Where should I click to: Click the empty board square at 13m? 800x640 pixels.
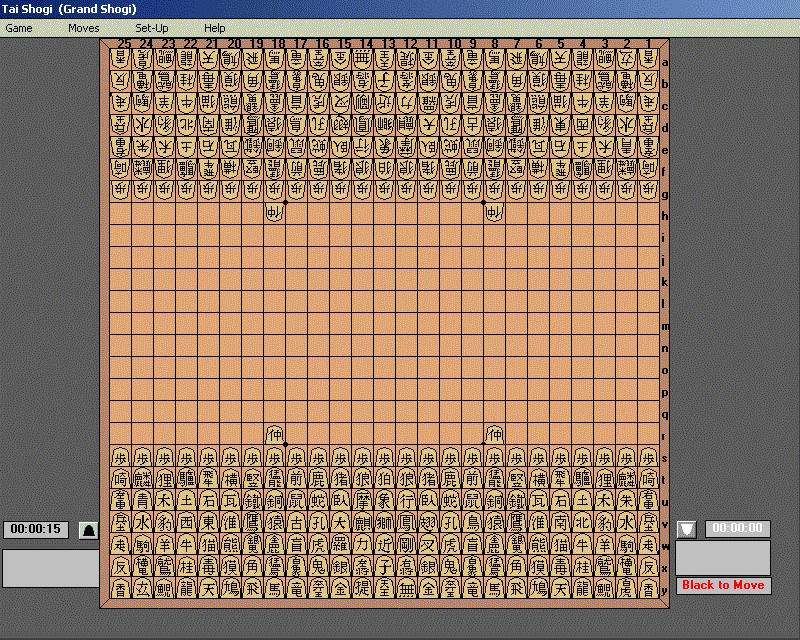(x=384, y=324)
